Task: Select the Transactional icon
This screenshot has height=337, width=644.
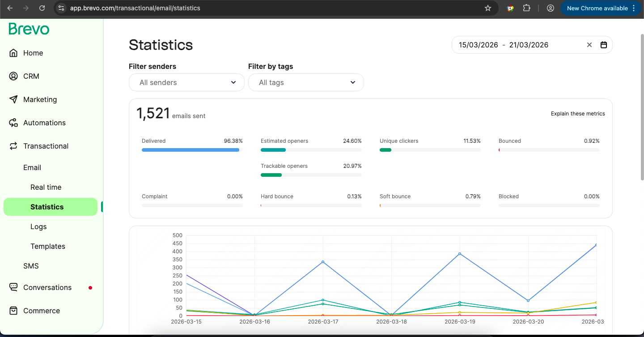Action: coord(13,146)
